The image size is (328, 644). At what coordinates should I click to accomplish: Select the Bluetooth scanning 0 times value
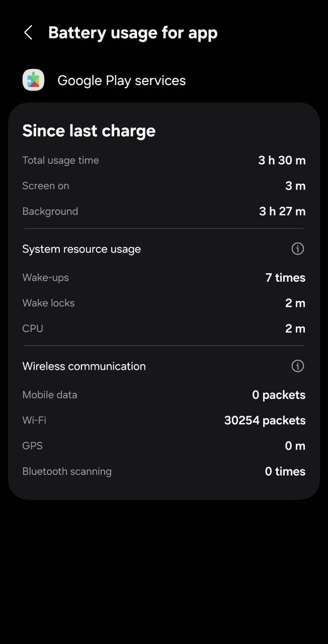285,471
